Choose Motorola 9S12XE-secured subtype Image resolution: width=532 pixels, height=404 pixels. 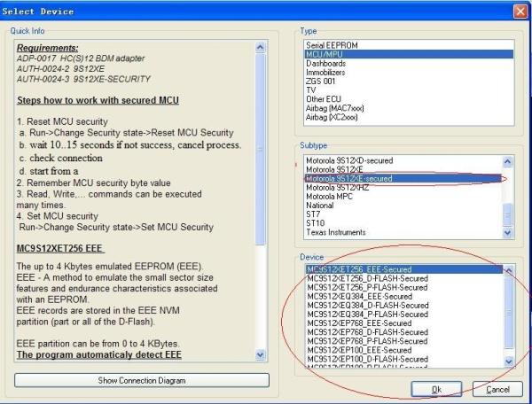point(403,178)
